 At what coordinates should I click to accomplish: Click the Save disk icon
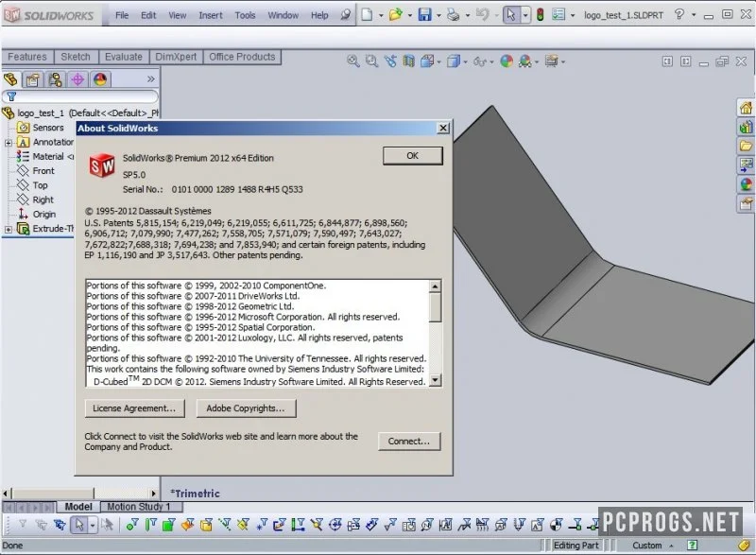(424, 15)
